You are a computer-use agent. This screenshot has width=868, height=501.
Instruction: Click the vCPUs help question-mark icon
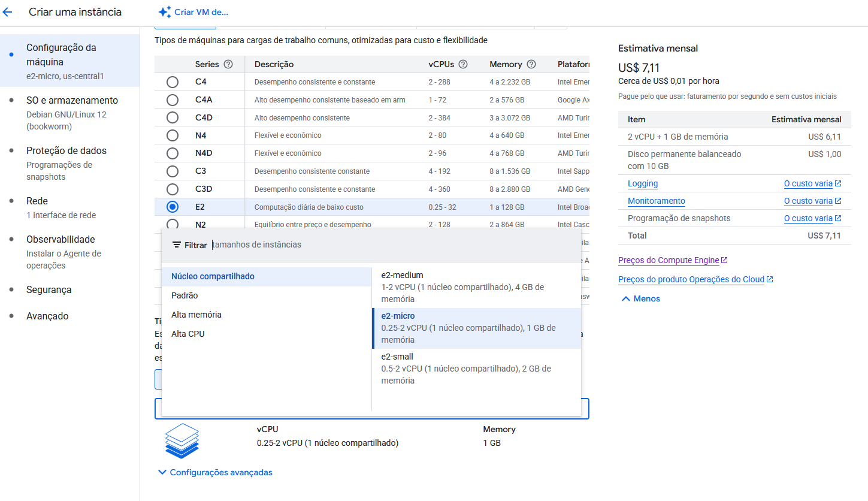coord(463,64)
